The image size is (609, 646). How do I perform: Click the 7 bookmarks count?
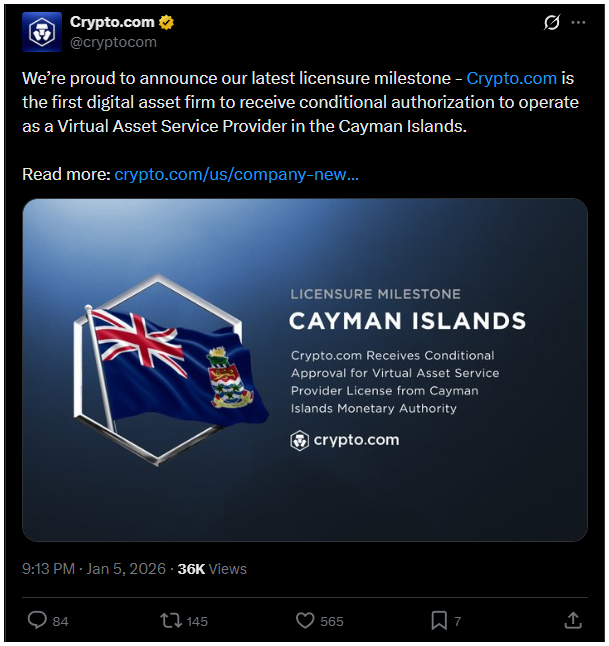tap(457, 621)
